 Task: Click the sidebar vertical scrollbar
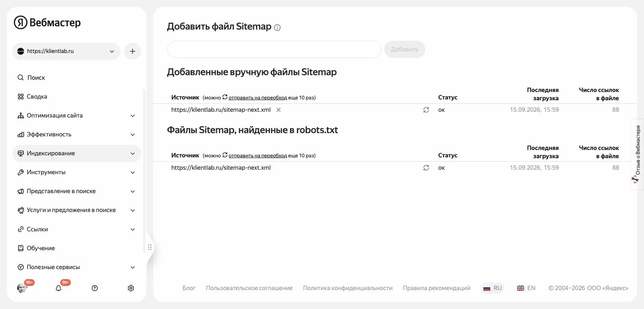[x=144, y=171]
